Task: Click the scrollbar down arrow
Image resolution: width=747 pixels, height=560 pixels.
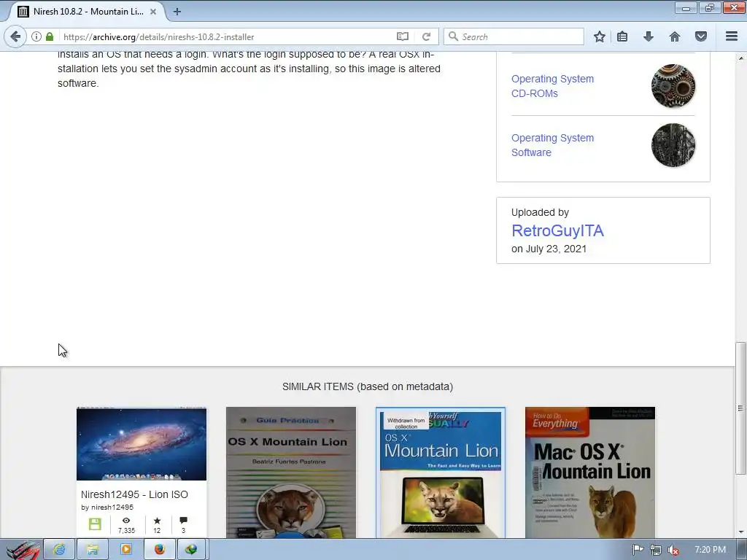Action: [x=740, y=532]
